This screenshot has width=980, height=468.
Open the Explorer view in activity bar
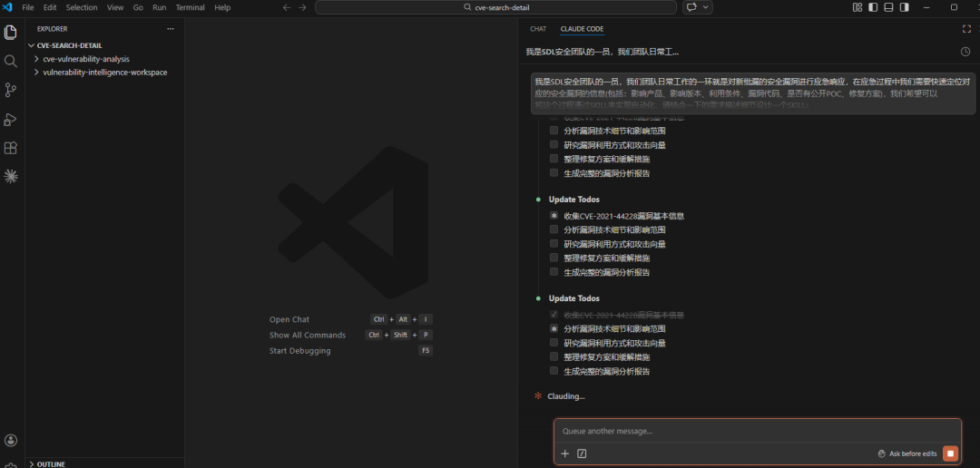11,33
